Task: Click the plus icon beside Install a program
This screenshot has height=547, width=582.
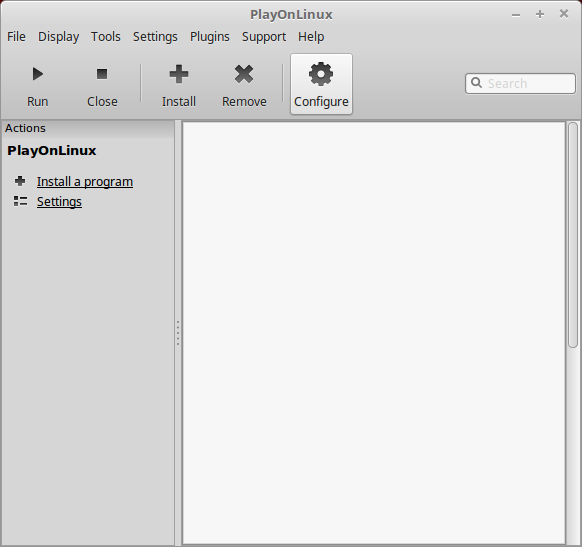Action: click(20, 181)
